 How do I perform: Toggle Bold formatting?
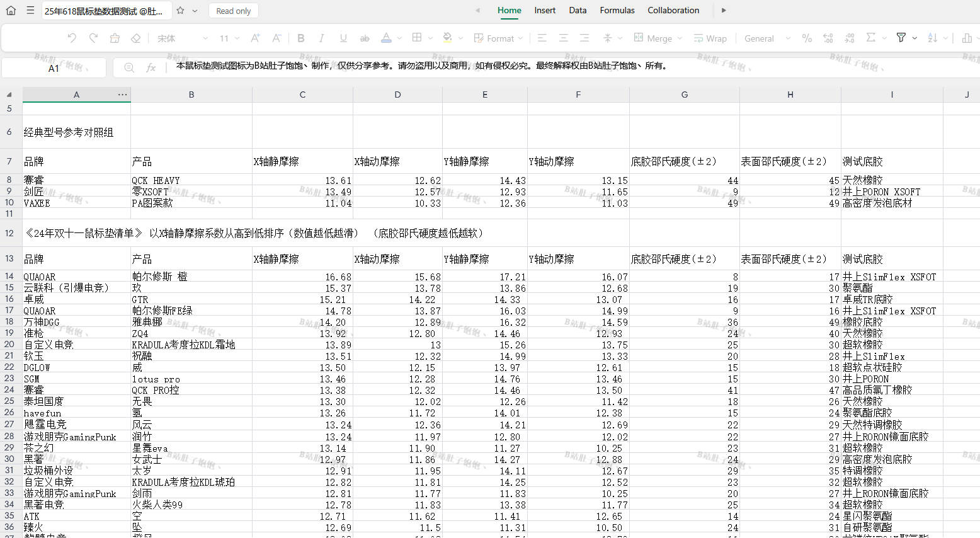tap(301, 38)
